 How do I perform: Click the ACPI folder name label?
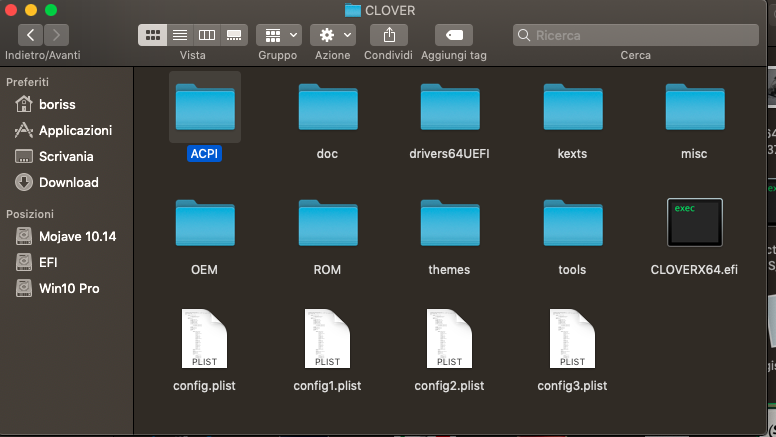coord(204,154)
